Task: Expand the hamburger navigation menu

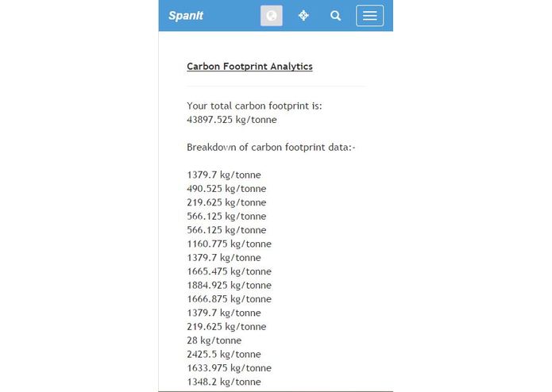Action: pos(369,15)
